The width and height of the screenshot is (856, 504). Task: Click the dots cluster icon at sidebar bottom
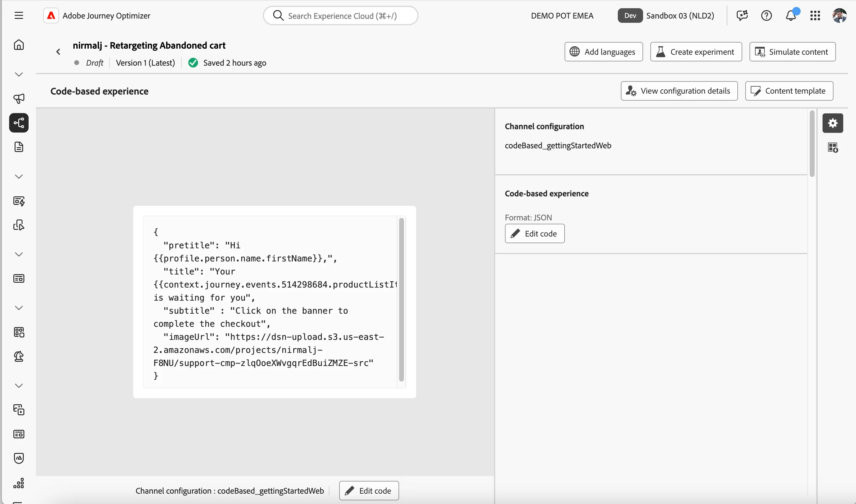tap(19, 483)
